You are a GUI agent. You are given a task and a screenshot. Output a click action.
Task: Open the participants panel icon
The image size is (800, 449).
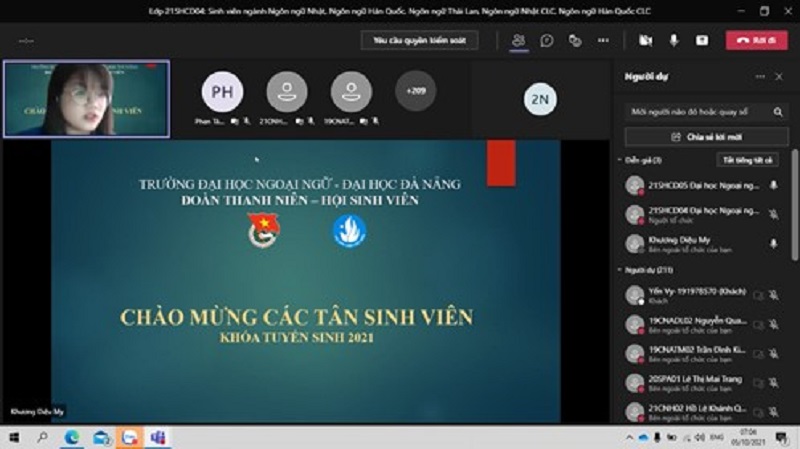pyautogui.click(x=518, y=41)
